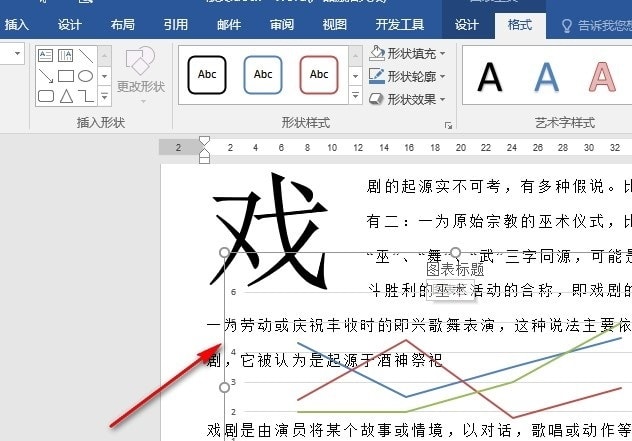Click the Shape Outline pen icon
The width and height of the screenshot is (632, 441).
[x=377, y=76]
